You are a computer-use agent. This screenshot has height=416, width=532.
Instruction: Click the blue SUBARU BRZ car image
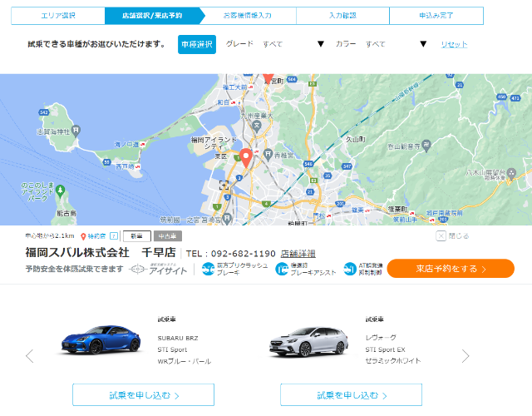(101, 340)
